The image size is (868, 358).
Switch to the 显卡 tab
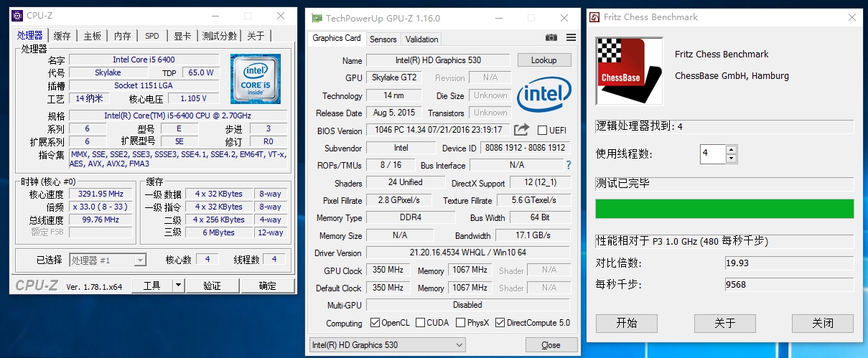point(183,36)
